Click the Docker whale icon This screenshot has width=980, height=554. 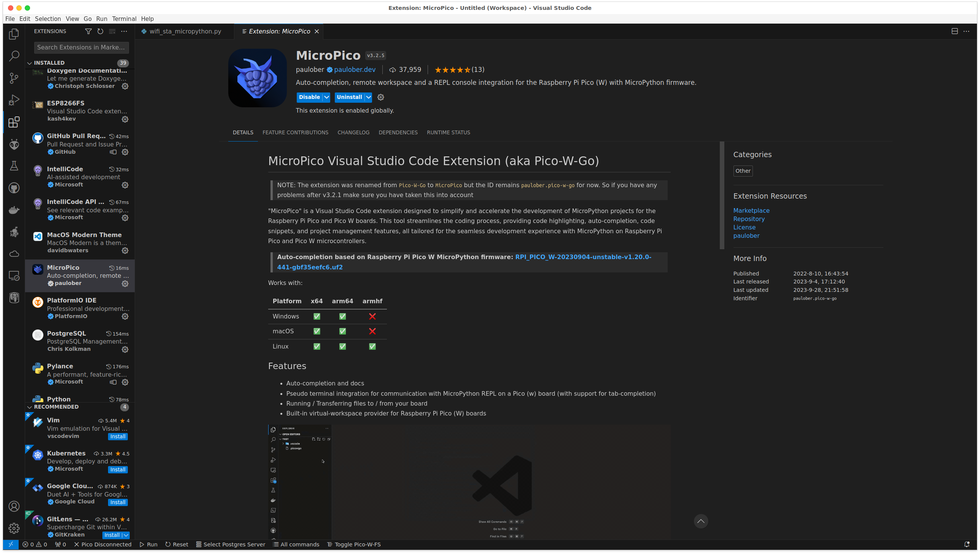(x=14, y=210)
